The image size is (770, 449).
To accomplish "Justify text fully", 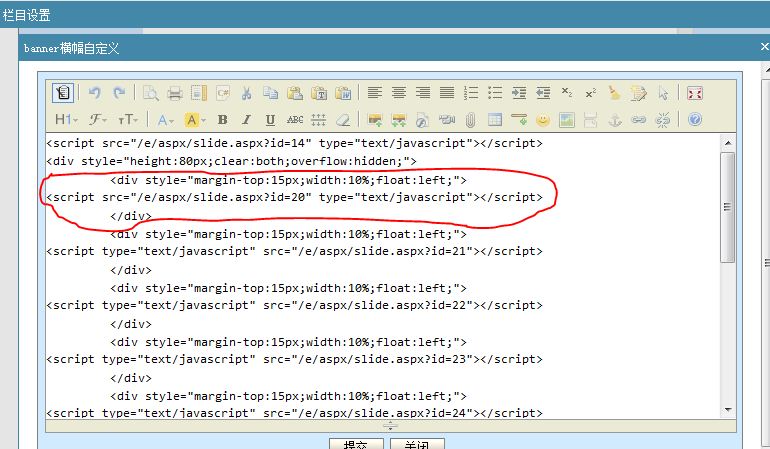I will [x=447, y=93].
